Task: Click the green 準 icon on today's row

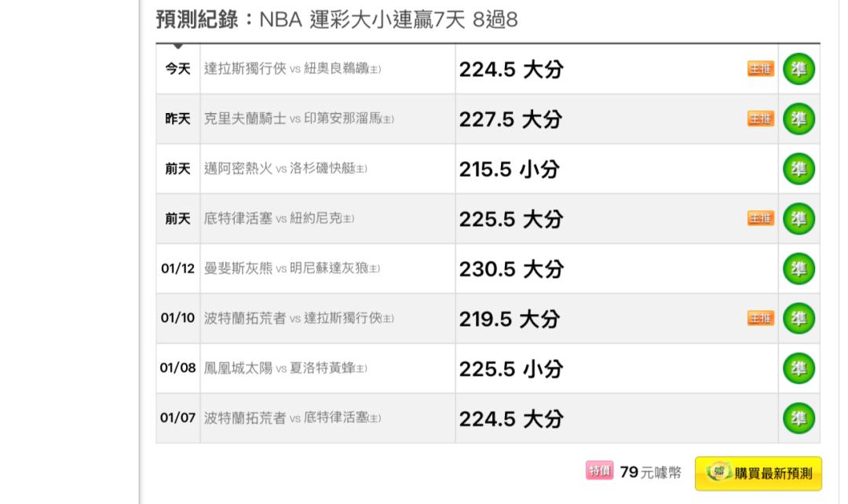Action: [x=799, y=69]
